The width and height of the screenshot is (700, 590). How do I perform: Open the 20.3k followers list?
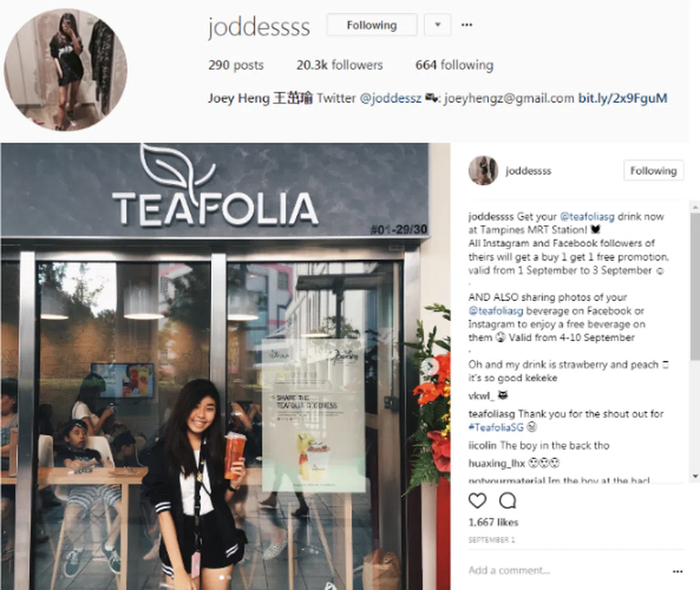339,65
